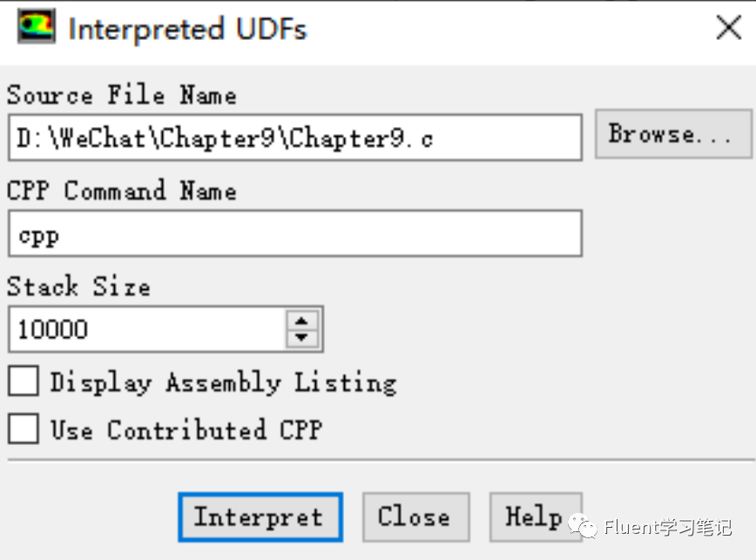Interpret the UDF source file
The image size is (756, 560).
pos(259,516)
